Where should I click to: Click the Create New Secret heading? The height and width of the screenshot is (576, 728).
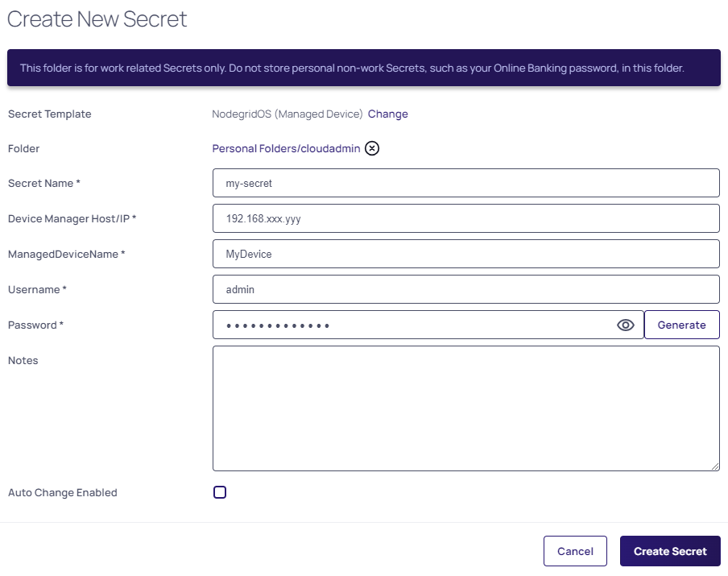click(97, 19)
